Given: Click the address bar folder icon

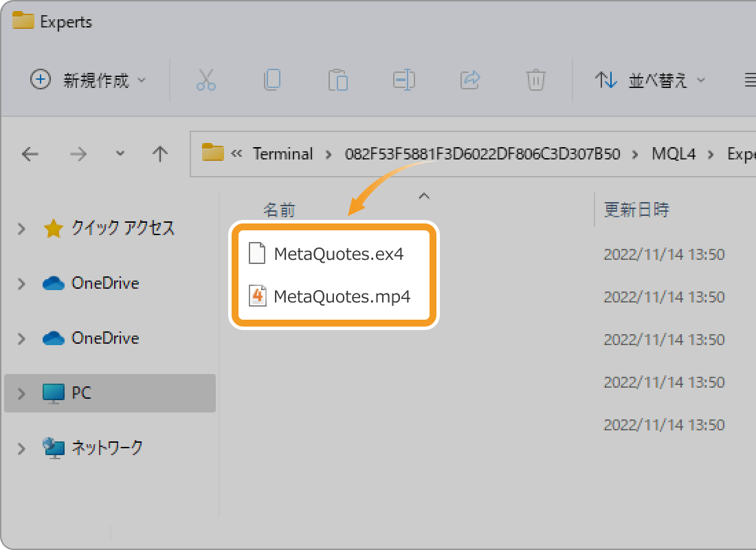Looking at the screenshot, I should (212, 152).
